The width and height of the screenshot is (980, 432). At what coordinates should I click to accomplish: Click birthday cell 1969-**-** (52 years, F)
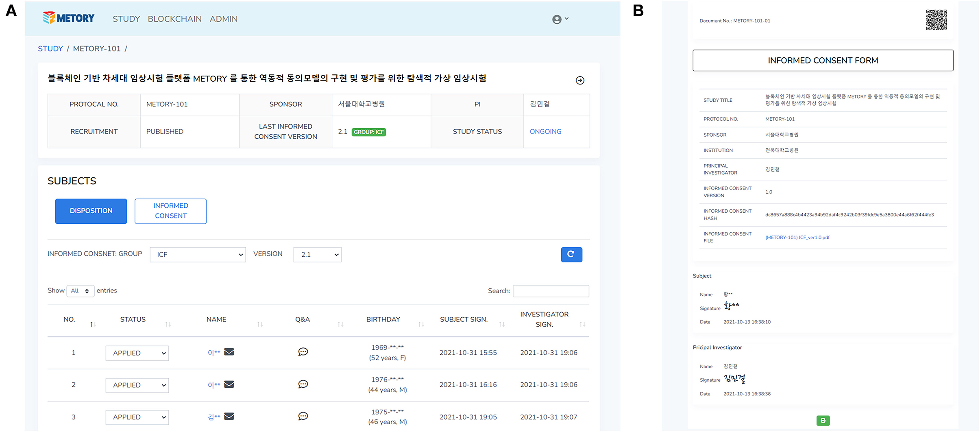[x=387, y=353]
